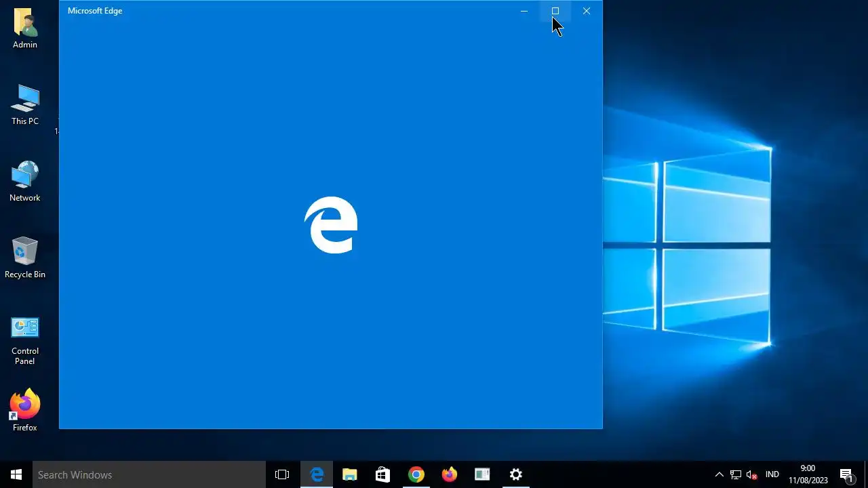
Task: Launch Google Chrome from the taskbar
Action: pos(416,474)
